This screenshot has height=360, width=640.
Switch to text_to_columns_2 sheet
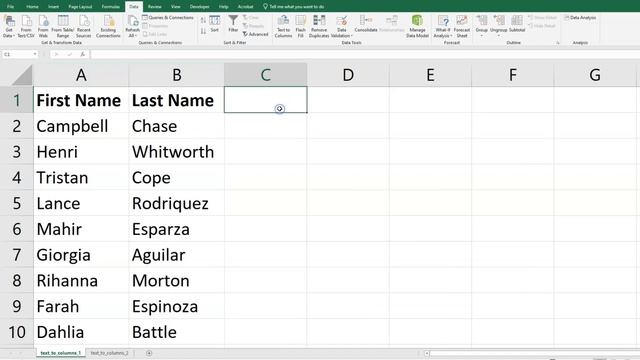[x=109, y=353]
